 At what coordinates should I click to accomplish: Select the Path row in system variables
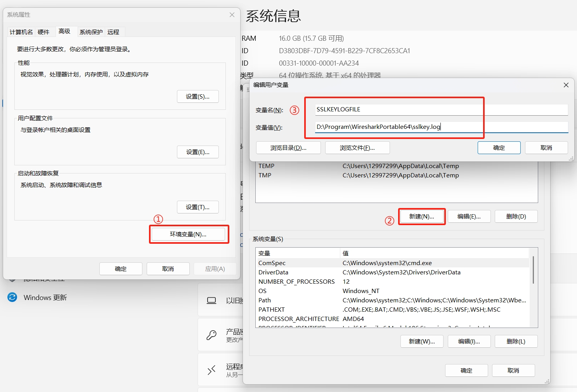pos(295,300)
